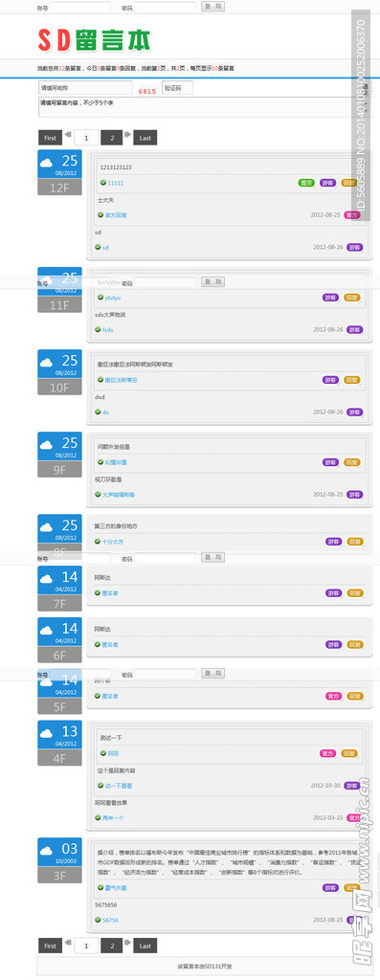Screen dimensions: 380x980
Task: Click the red 6815 captcha image
Action: tap(147, 91)
